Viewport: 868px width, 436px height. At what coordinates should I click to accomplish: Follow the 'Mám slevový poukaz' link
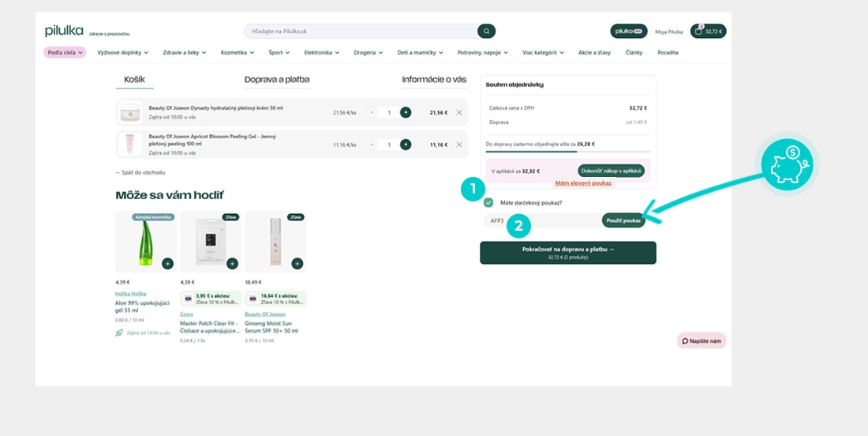[x=583, y=183]
